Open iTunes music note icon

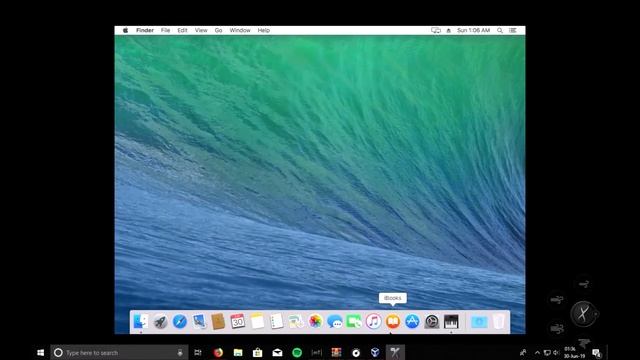coord(373,322)
